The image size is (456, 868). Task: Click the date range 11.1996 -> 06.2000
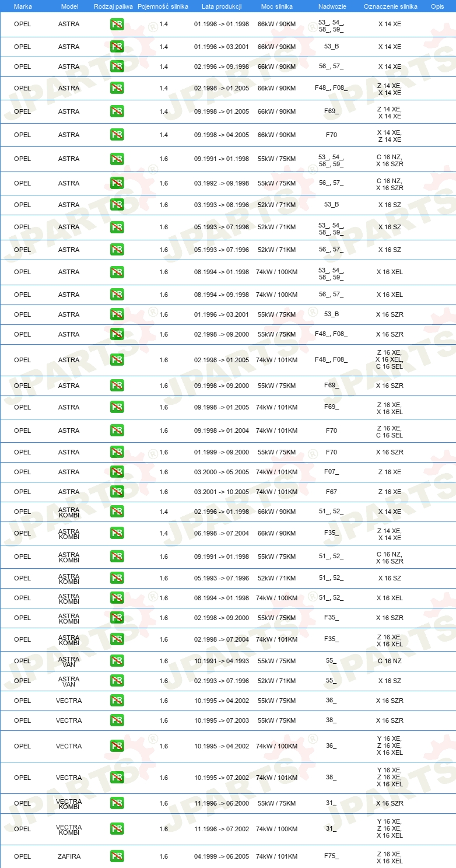click(x=222, y=803)
